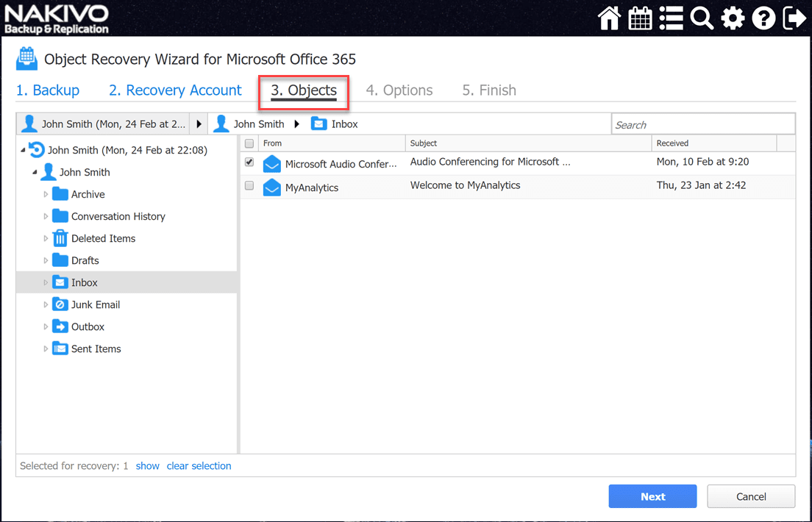The height and width of the screenshot is (522, 812).
Task: Click the Outbox arrow folder icon
Action: point(60,326)
